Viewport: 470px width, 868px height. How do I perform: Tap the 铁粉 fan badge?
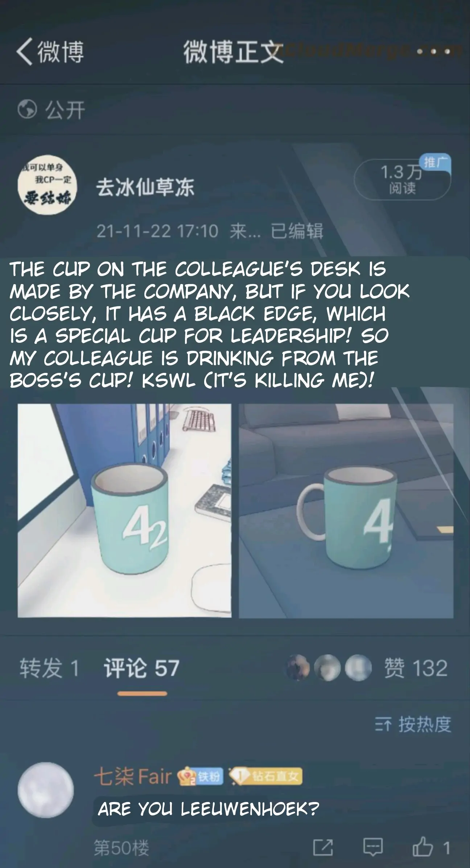(200, 777)
